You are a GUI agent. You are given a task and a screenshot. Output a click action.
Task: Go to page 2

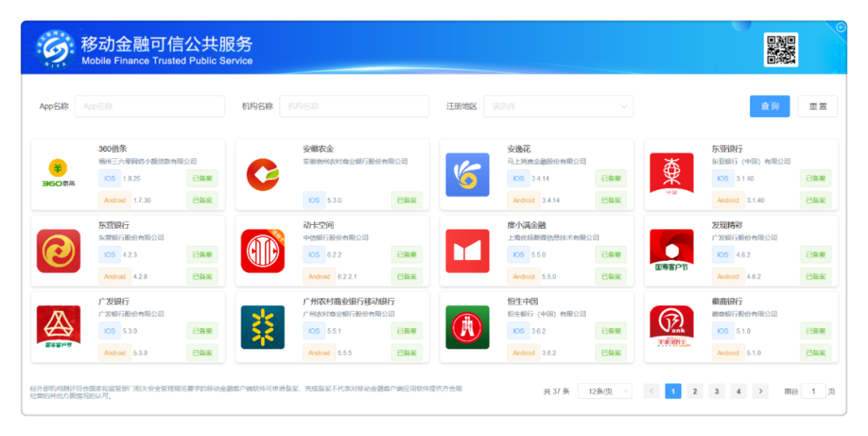coord(694,391)
